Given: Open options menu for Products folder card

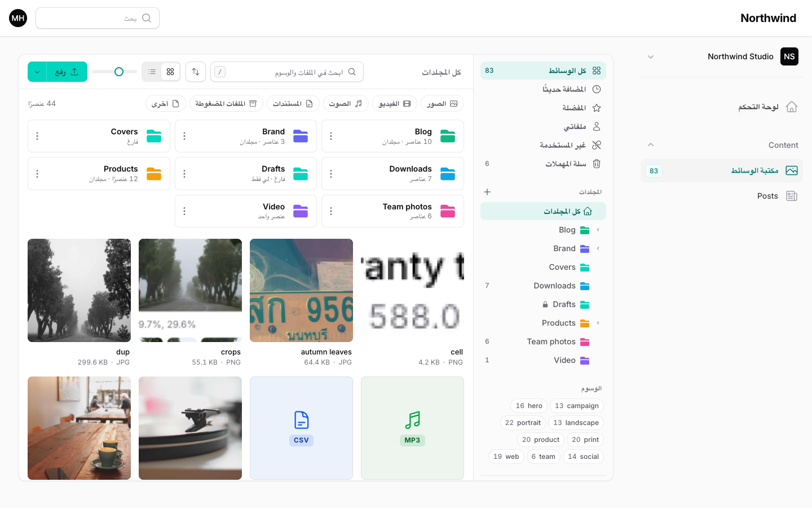Looking at the screenshot, I should pos(37,174).
